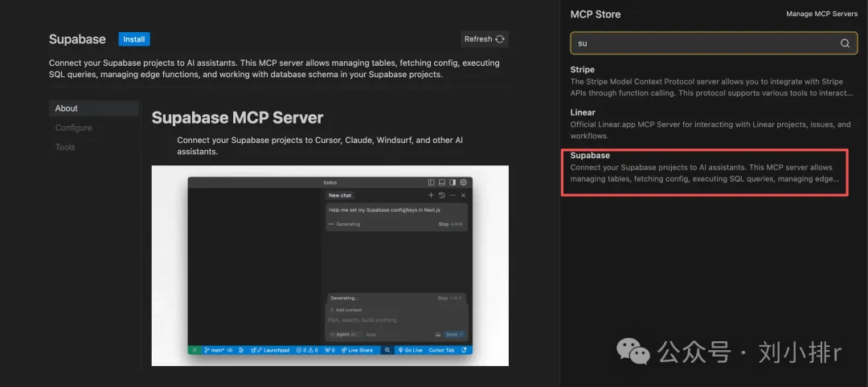Click the search magnifier icon in MCP Store
This screenshot has width=868, height=387.
coord(845,43)
